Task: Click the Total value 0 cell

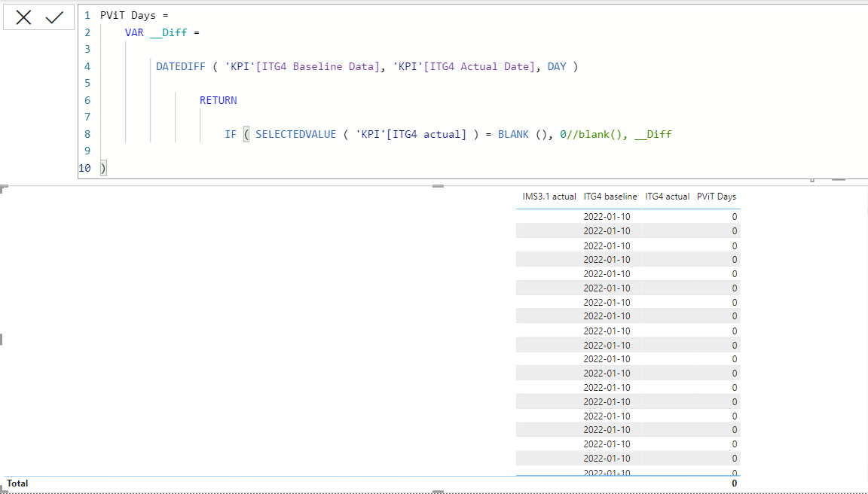Action: (x=734, y=483)
